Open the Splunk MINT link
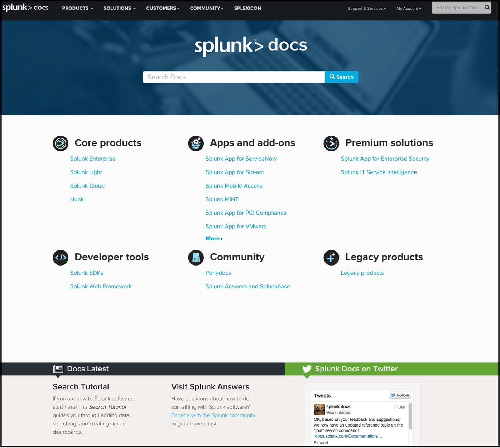500x448 pixels. point(222,199)
